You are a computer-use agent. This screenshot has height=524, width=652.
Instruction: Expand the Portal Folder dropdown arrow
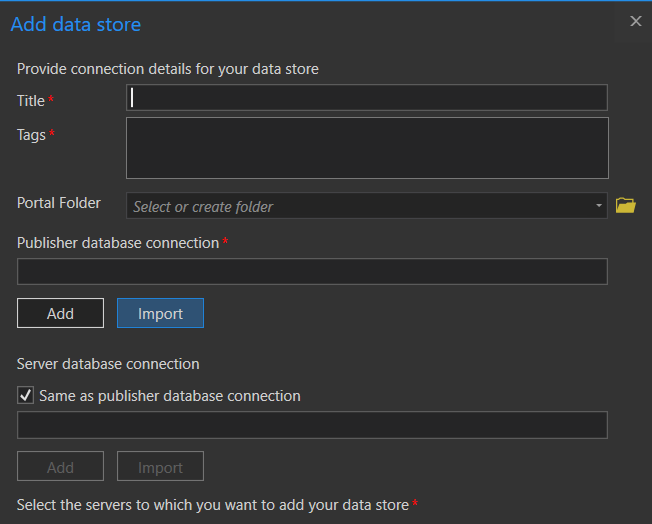tap(599, 206)
